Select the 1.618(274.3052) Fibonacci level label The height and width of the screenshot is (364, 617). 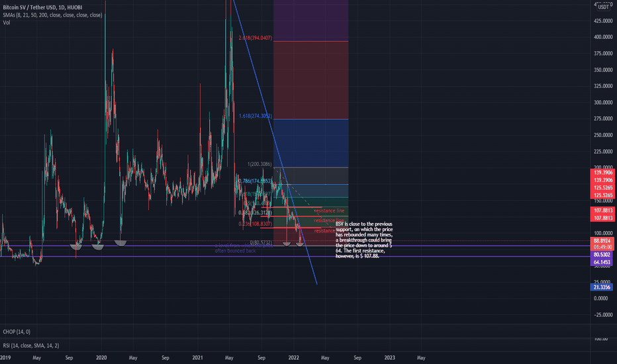click(256, 116)
